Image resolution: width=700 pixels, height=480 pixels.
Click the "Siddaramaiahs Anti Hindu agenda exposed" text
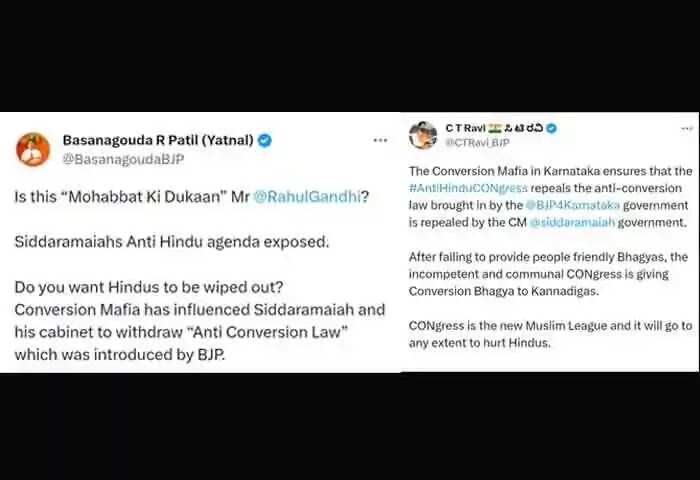click(172, 242)
